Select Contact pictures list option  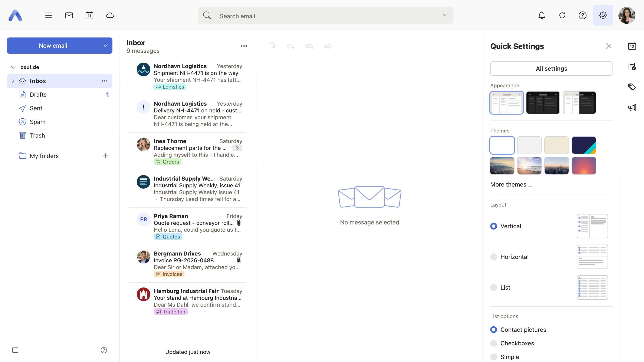(493, 330)
